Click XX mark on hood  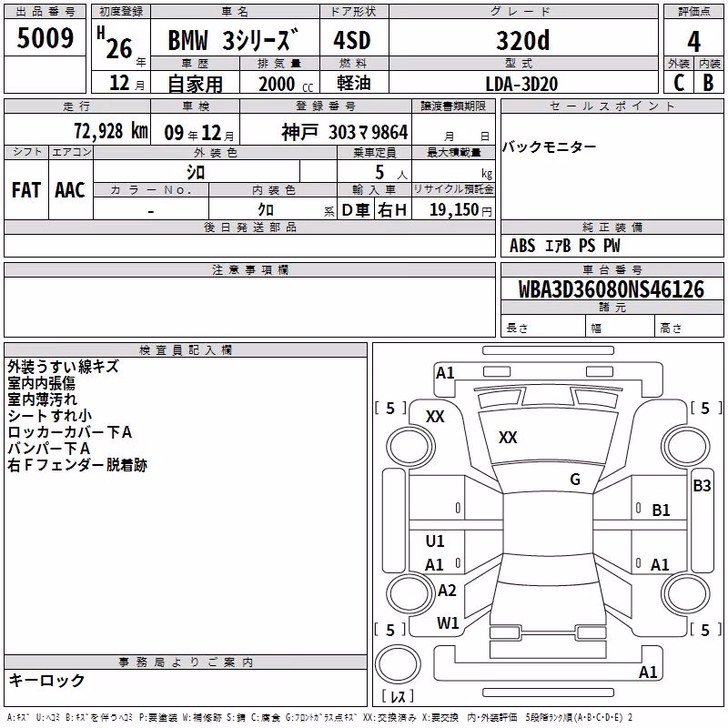pos(508,438)
